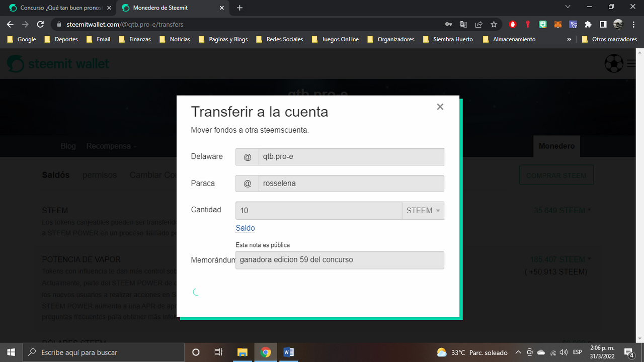The height and width of the screenshot is (362, 644).
Task: Open the soccer ball profile avatar
Action: point(613,63)
